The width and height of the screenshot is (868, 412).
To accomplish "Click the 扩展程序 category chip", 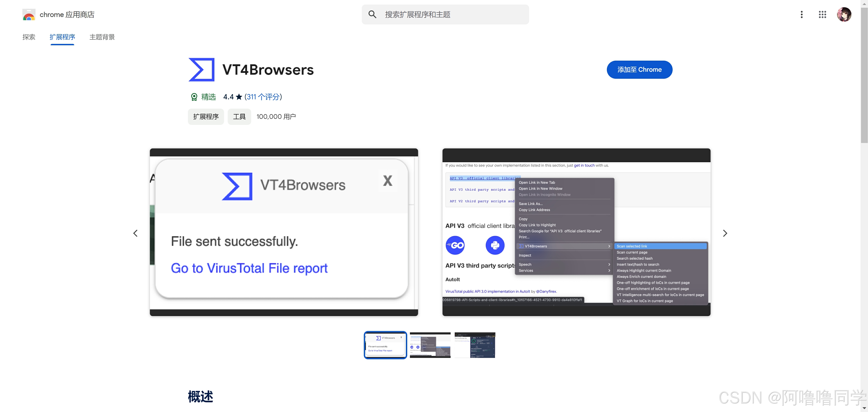I will [x=206, y=117].
